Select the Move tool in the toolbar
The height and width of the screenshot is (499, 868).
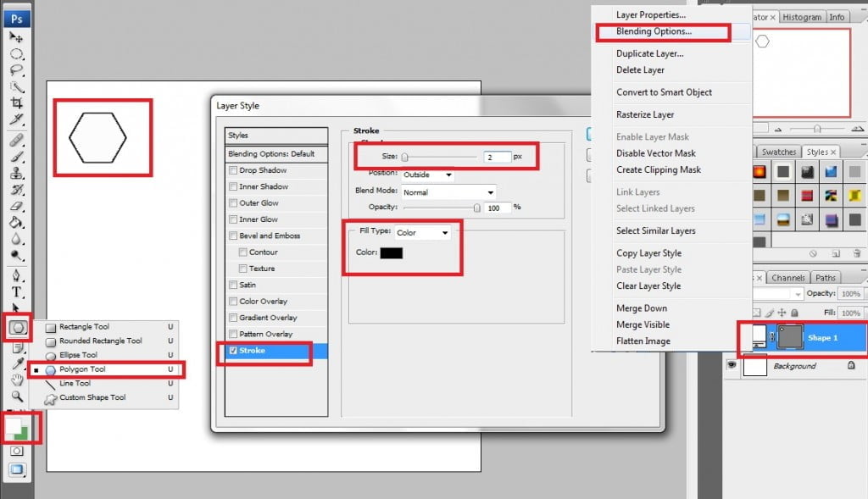coord(16,37)
